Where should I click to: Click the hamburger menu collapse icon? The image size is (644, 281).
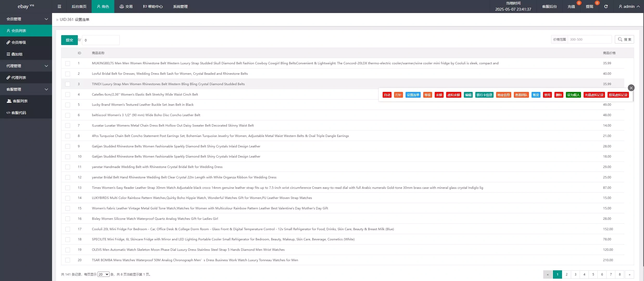click(x=59, y=7)
